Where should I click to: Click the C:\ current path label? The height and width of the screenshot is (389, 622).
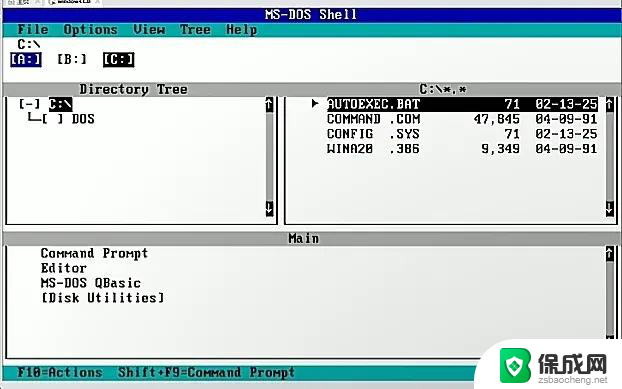coord(29,44)
